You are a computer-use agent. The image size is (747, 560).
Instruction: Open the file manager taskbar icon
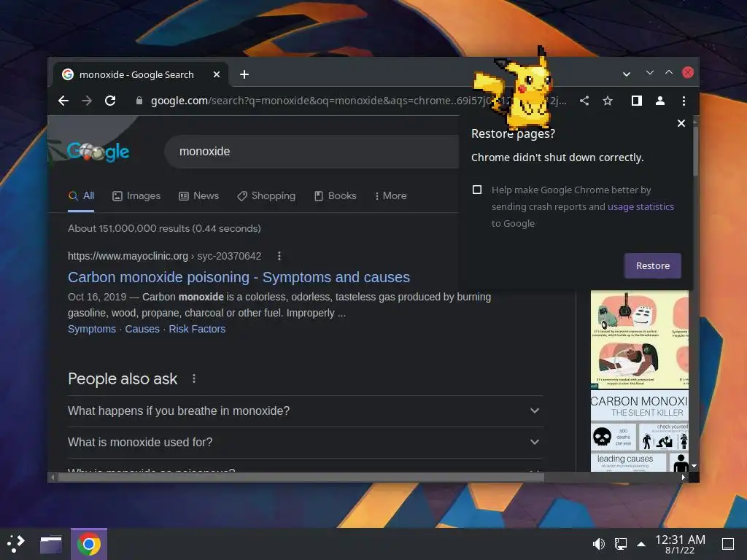click(51, 544)
